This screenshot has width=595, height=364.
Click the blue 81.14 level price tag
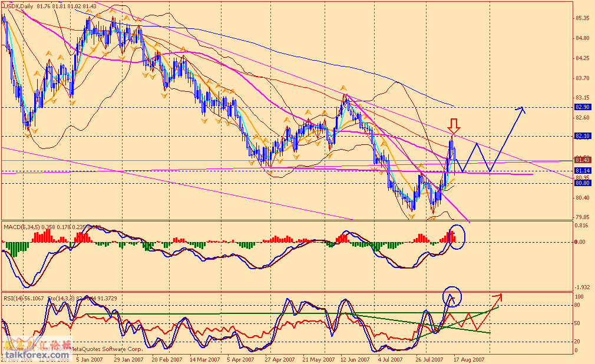tap(583, 171)
